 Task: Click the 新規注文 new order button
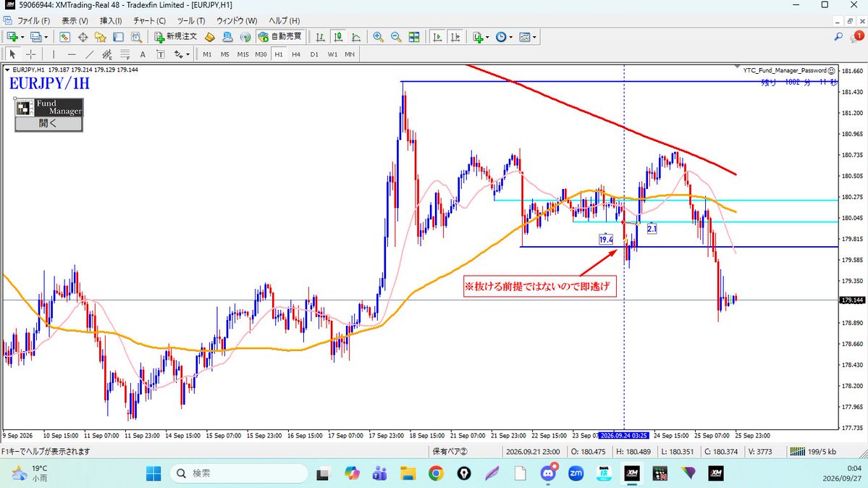click(176, 37)
